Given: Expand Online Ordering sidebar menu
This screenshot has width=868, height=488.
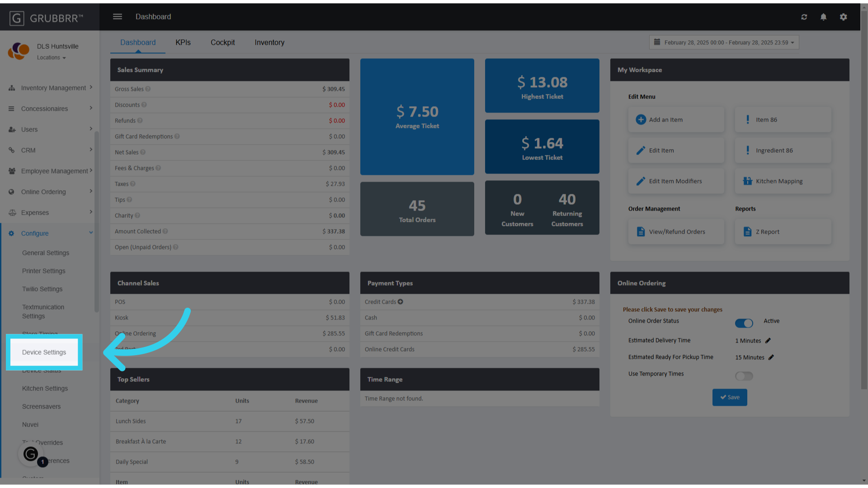Looking at the screenshot, I should [50, 192].
